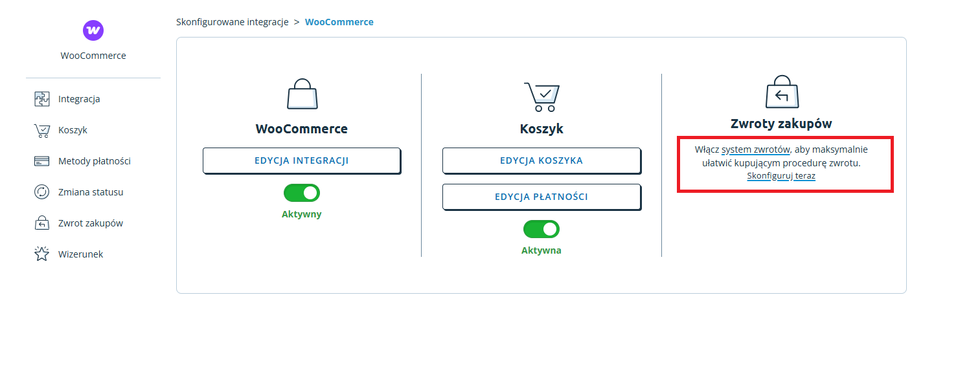Viewport: 980px width, 374px height.
Task: Open Metody płatności in the sidebar menu
Action: click(94, 161)
